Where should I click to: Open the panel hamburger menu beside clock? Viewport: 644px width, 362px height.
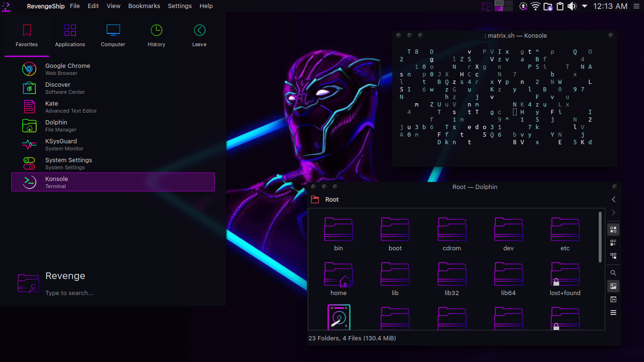pos(637,6)
